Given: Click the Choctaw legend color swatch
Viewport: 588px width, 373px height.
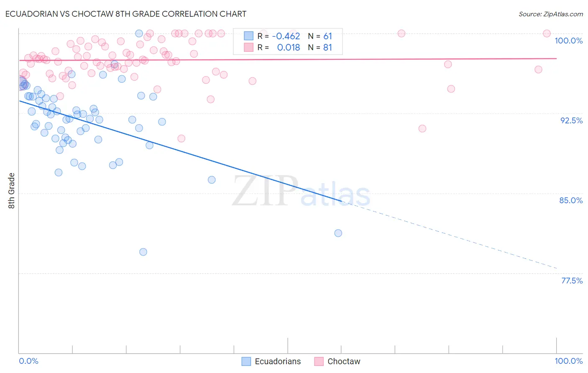Looking at the screenshot, I should coord(319,361).
